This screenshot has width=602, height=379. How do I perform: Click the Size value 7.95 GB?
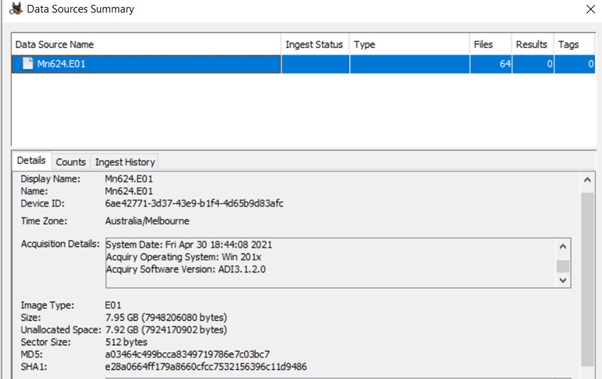[166, 318]
